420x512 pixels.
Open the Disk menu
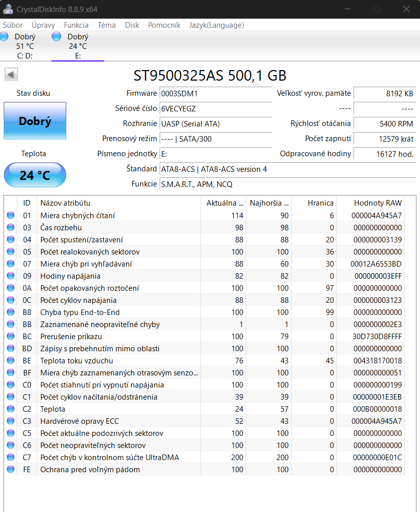tap(132, 25)
